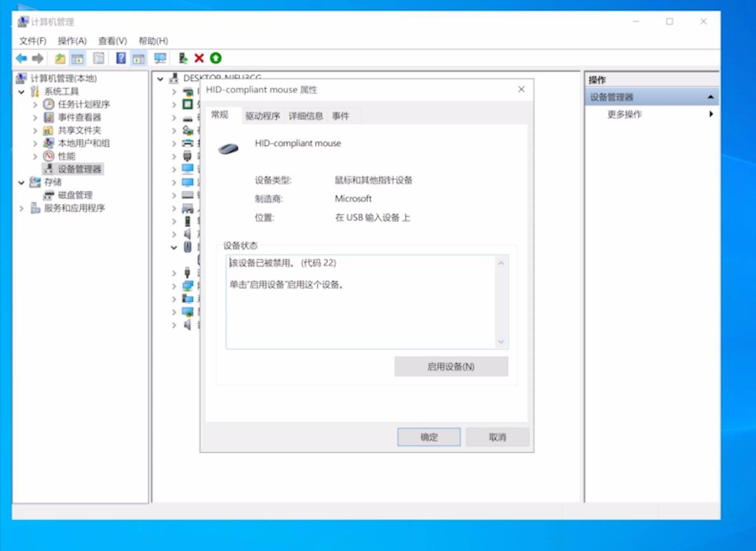Switch to the 驱动程序 tab

coord(263,116)
